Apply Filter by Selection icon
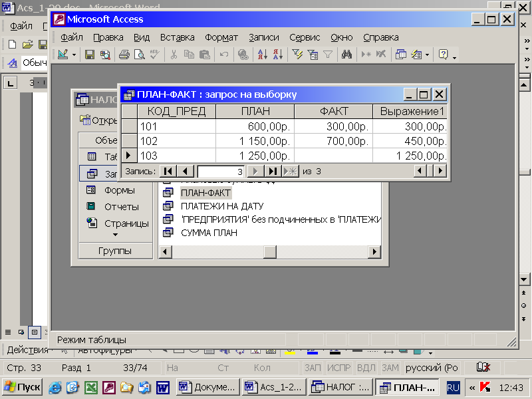 click(x=297, y=55)
